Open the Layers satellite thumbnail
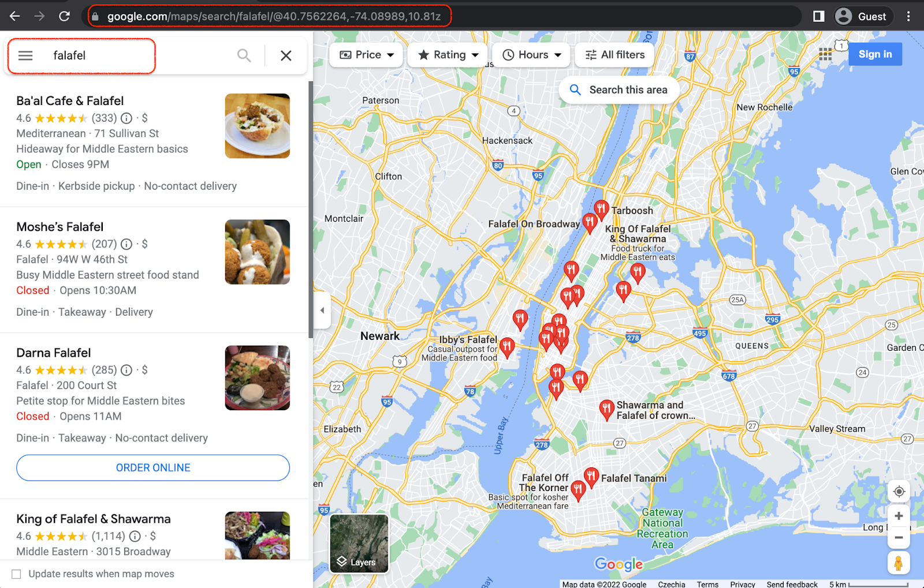This screenshot has width=924, height=588. pyautogui.click(x=359, y=544)
